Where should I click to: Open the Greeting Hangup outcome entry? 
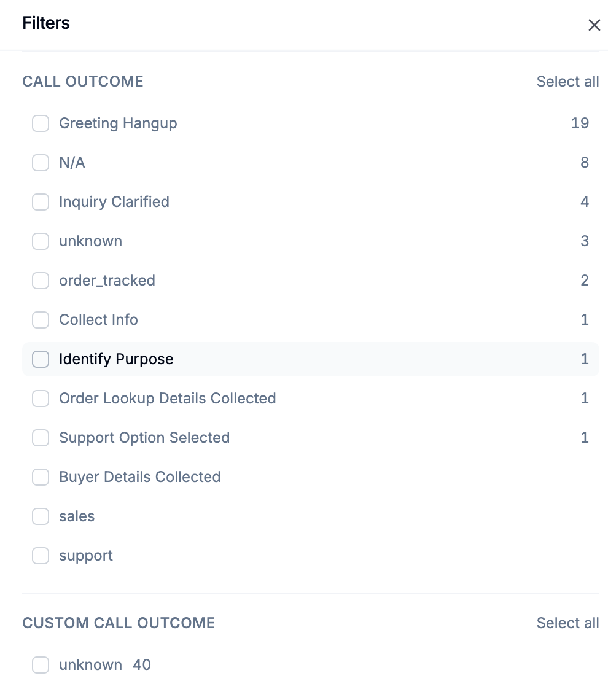point(118,123)
